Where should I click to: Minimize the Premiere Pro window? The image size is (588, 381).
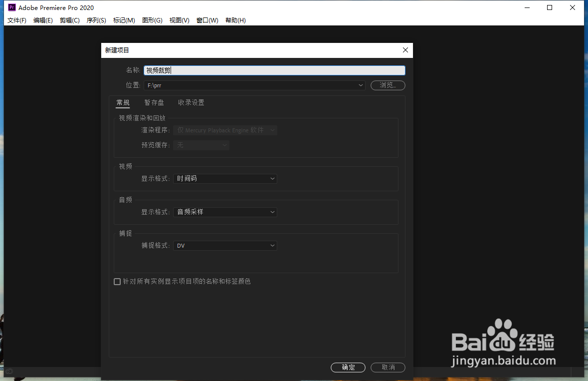pyautogui.click(x=527, y=7)
